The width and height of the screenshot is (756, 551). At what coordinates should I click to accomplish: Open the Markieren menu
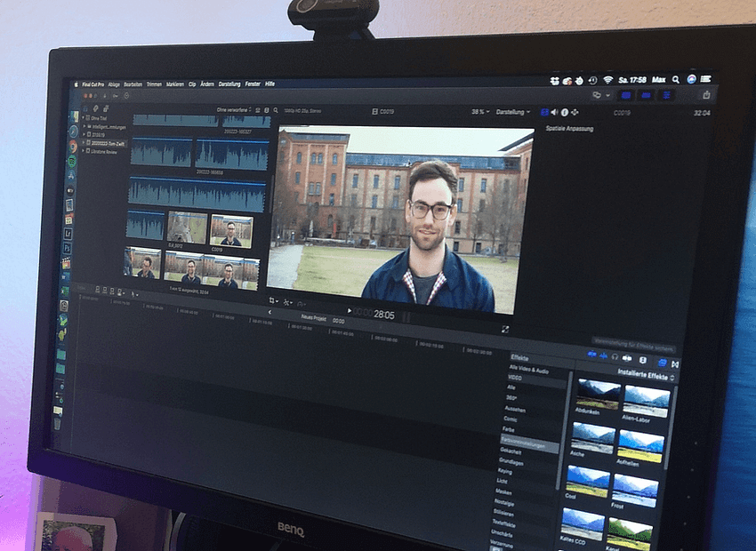(x=175, y=84)
